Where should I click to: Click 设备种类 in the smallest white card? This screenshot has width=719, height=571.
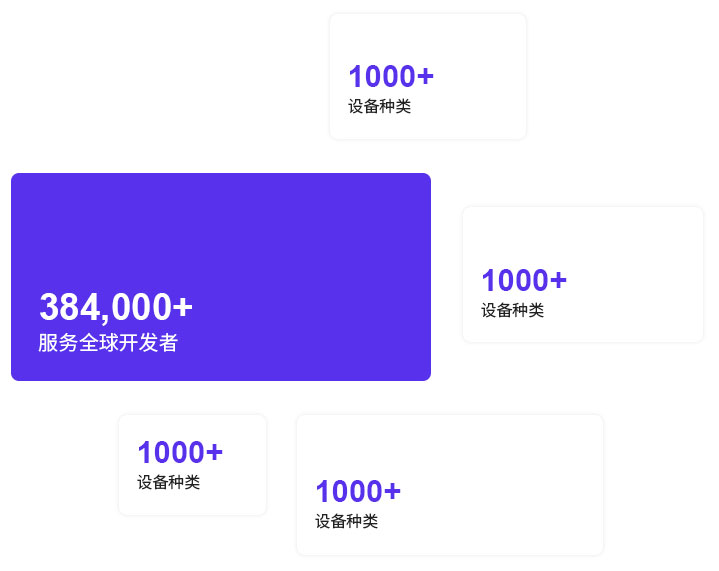[168, 482]
